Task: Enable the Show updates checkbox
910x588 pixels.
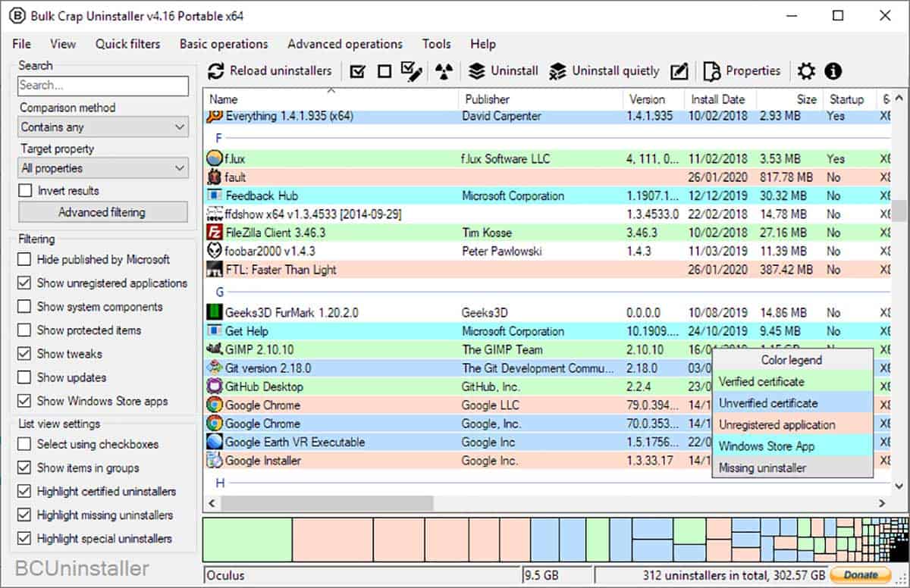Action: (x=24, y=377)
